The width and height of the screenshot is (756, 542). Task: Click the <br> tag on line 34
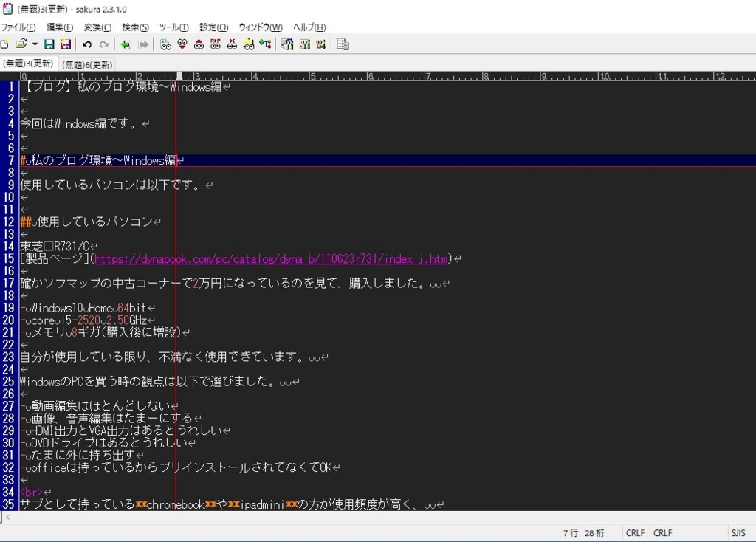[31, 493]
